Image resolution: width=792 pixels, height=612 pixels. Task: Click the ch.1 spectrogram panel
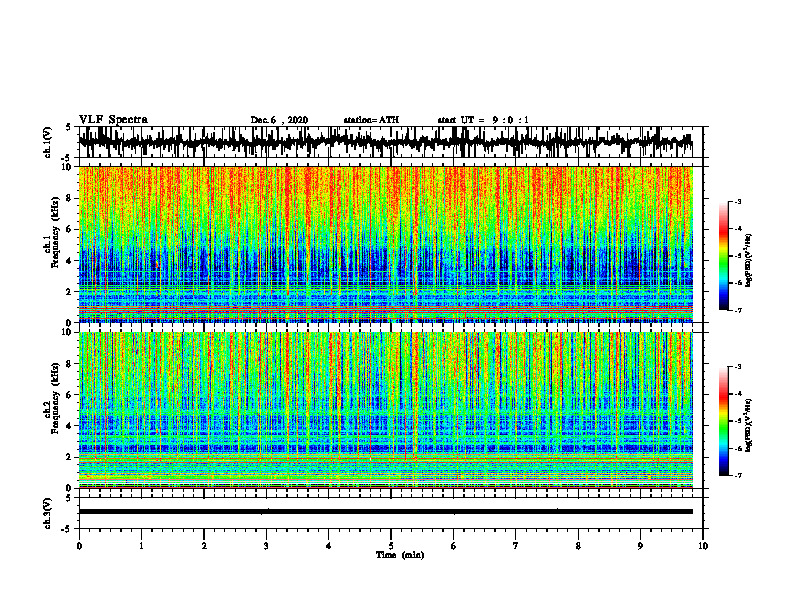[386, 244]
